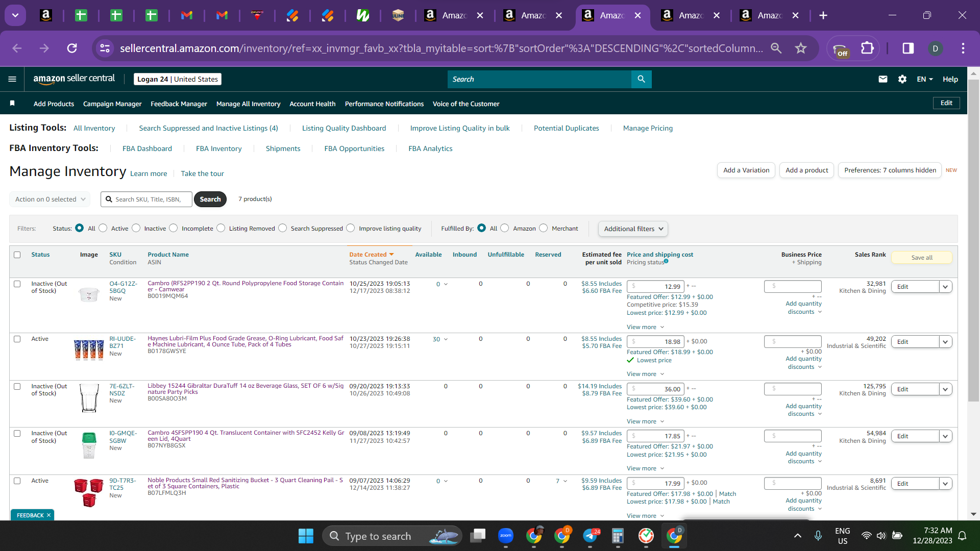Choose the Incomplete status filter radio
This screenshot has width=980, height=551.
[174, 228]
